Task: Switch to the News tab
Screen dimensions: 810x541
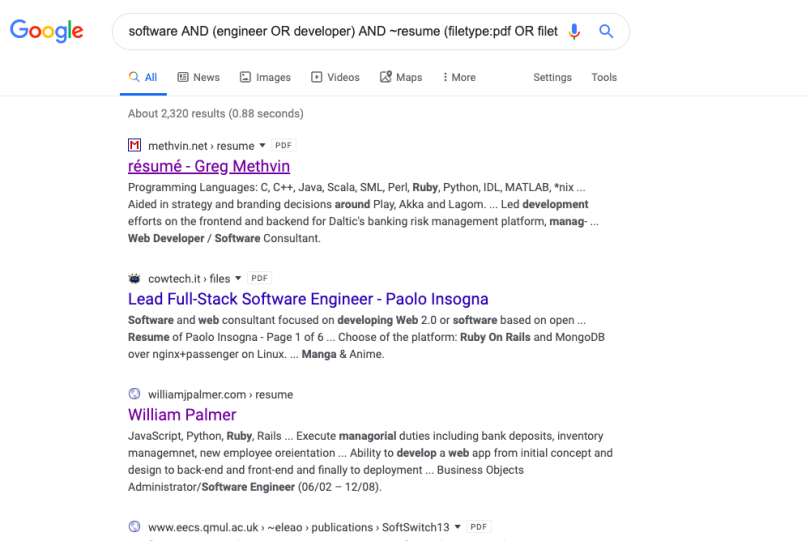Action: (x=199, y=77)
